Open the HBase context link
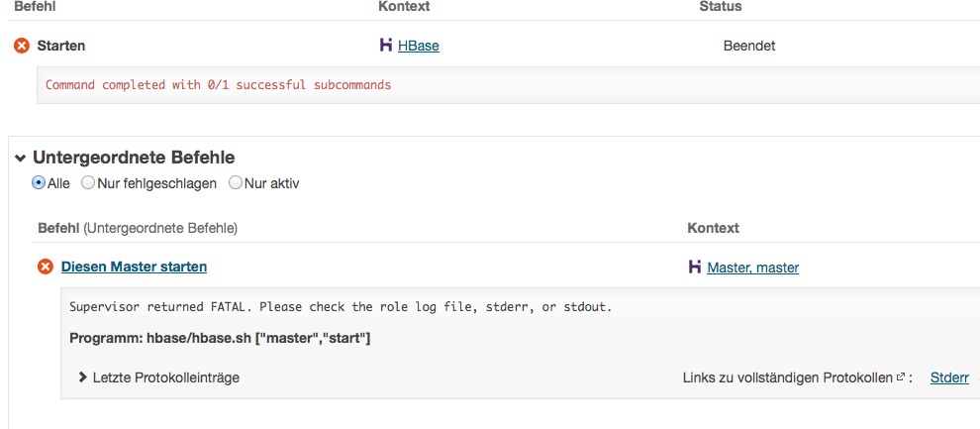The width and height of the screenshot is (980, 429). point(418,46)
